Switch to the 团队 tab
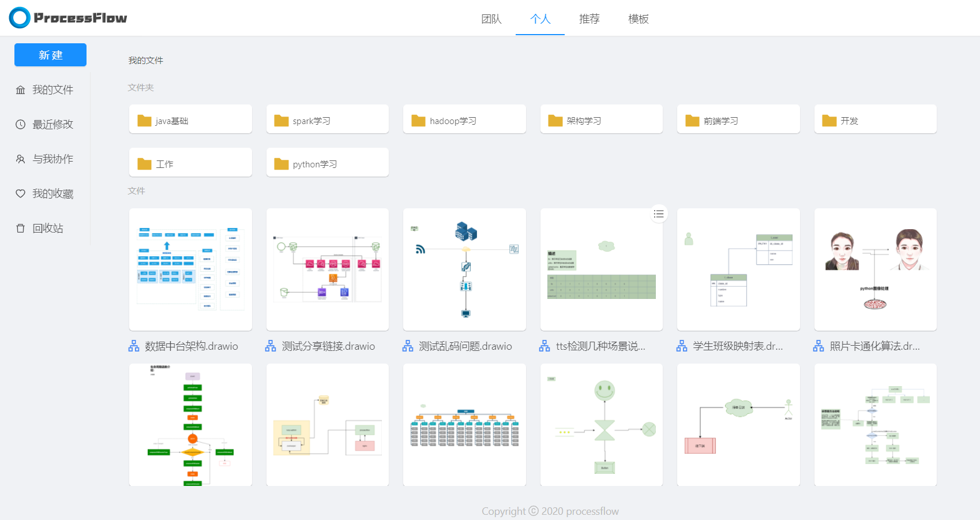980x520 pixels. [x=491, y=19]
